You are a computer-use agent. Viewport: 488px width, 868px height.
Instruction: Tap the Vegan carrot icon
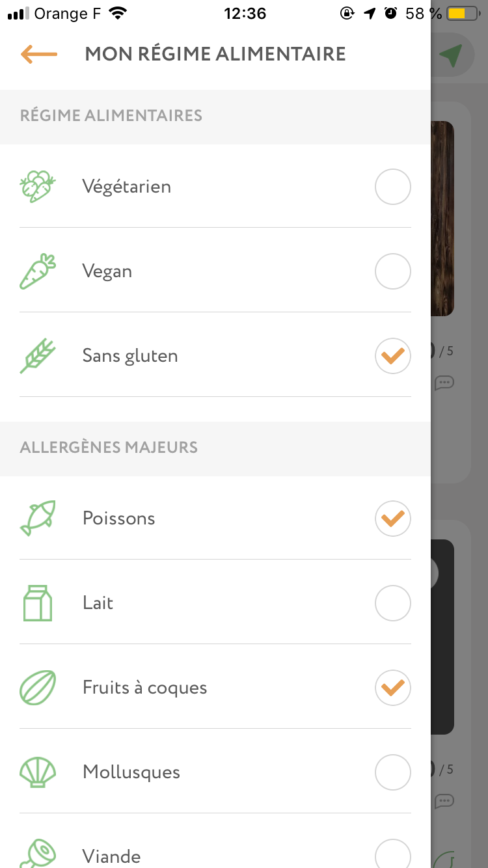[x=38, y=271]
